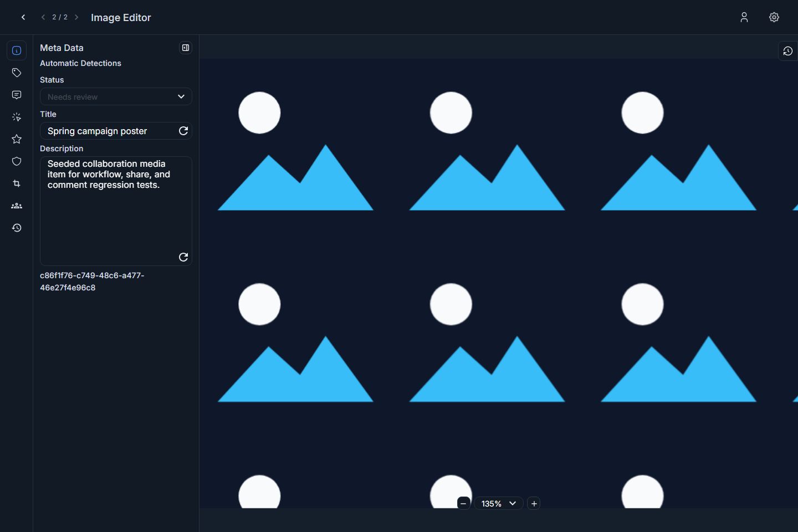798x532 pixels.
Task: Open the star favorites sidebar icon
Action: point(17,139)
